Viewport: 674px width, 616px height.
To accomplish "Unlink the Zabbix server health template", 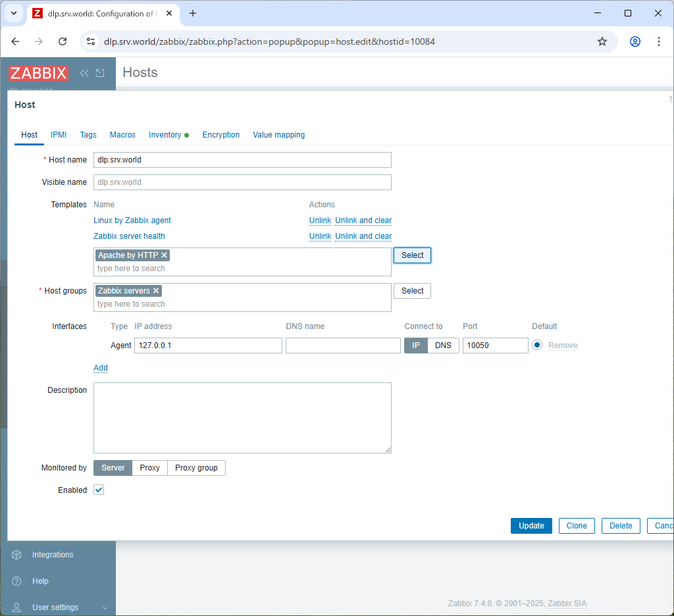I will pyautogui.click(x=321, y=236).
